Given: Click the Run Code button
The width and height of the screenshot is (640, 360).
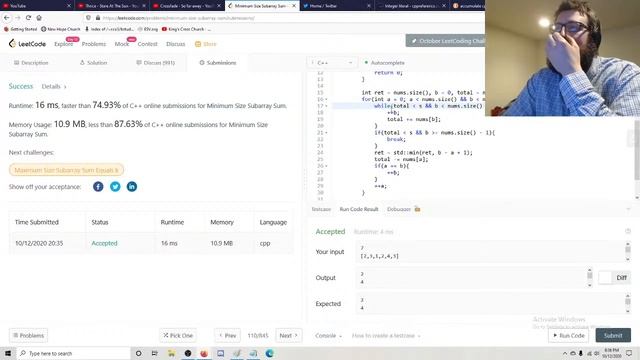Looking at the screenshot, I should [x=569, y=336].
